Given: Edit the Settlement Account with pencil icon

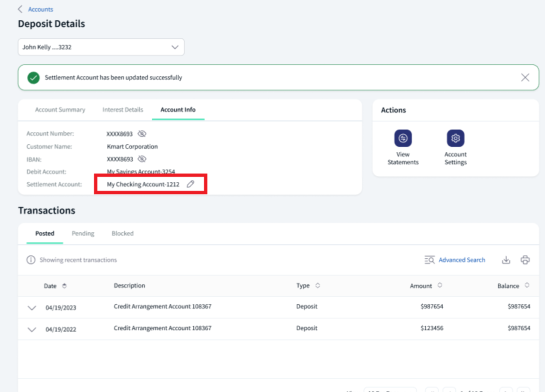Looking at the screenshot, I should (x=190, y=184).
